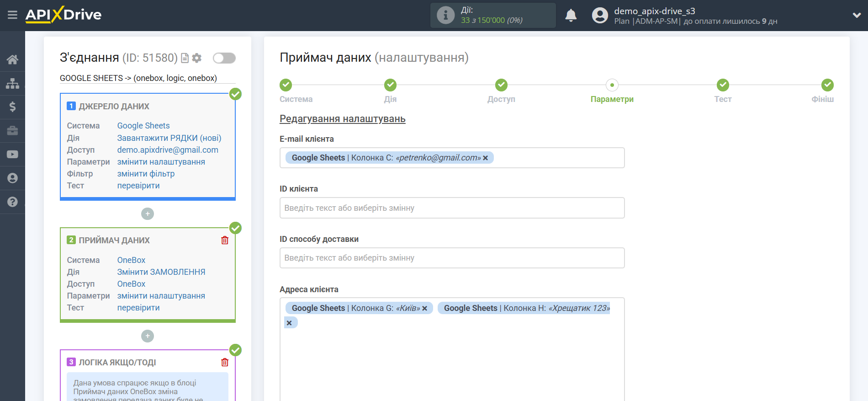Click the Адреса клієнта text area
The width and height of the screenshot is (868, 401).
click(x=452, y=349)
